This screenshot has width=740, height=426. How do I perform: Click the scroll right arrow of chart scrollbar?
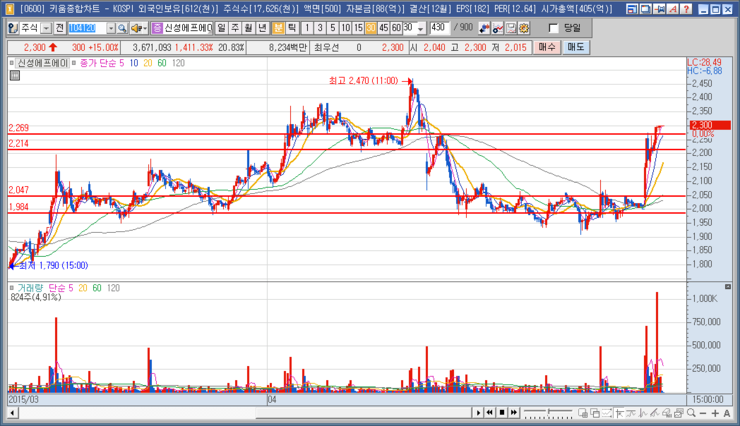[x=478, y=413]
